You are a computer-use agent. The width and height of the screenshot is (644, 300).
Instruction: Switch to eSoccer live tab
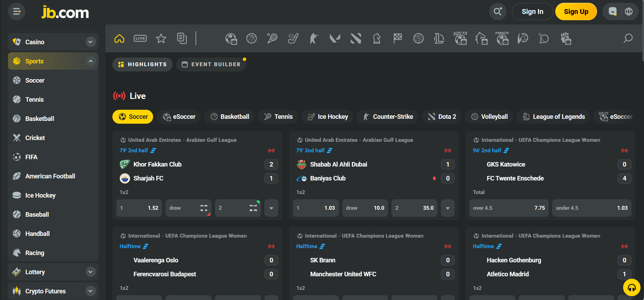tap(179, 117)
